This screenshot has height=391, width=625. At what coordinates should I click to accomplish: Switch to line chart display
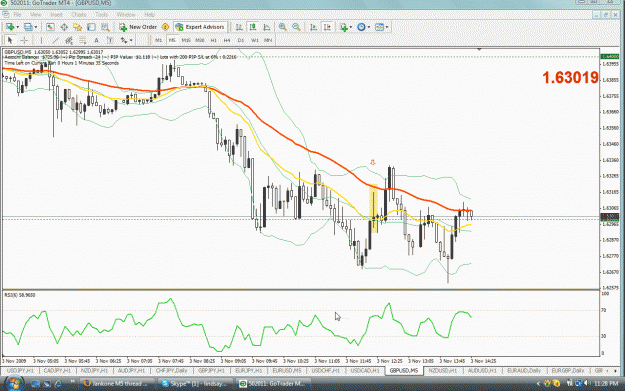267,27
